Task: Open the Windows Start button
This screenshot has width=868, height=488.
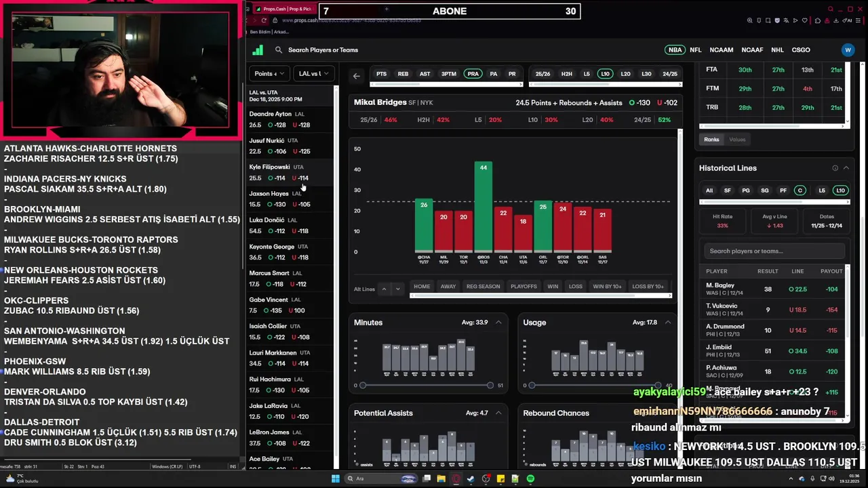Action: click(x=336, y=479)
